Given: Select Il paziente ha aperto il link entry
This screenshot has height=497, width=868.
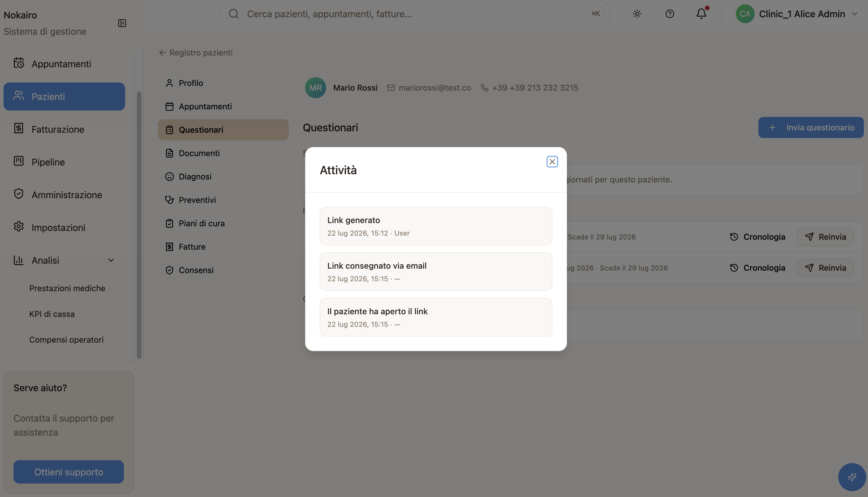Looking at the screenshot, I should [x=436, y=317].
